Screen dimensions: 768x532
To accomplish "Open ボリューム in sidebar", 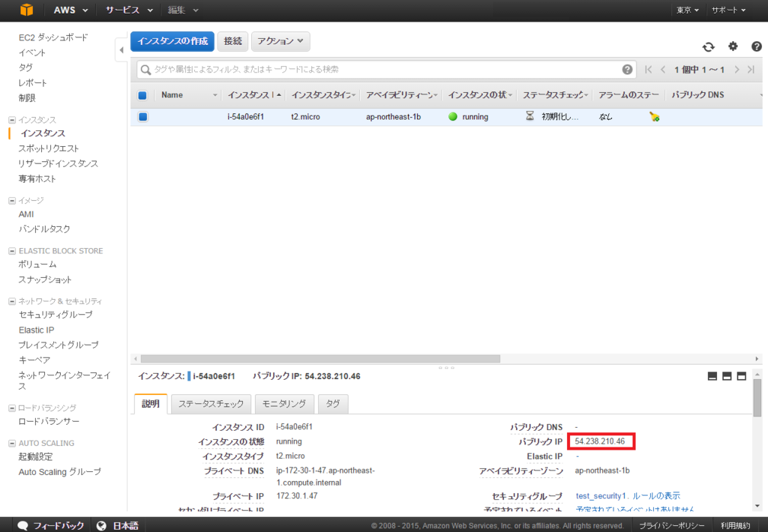I will coord(37,265).
